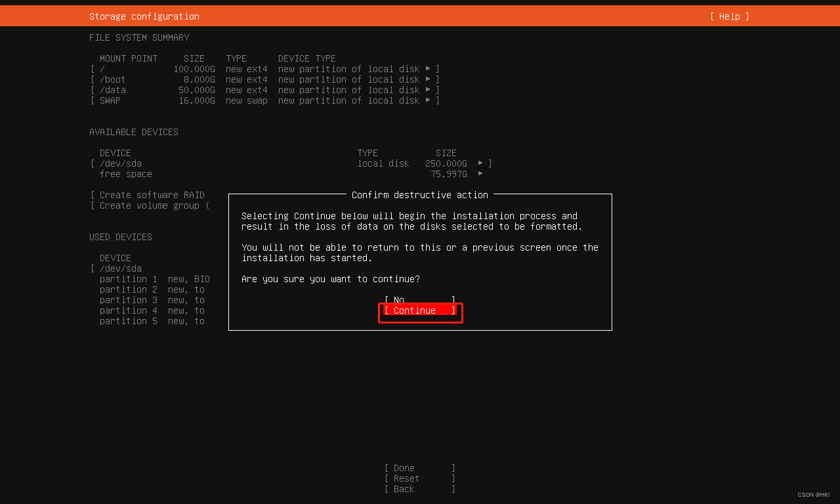The width and height of the screenshot is (840, 504).
Task: Open the Help menu
Action: pyautogui.click(x=729, y=16)
